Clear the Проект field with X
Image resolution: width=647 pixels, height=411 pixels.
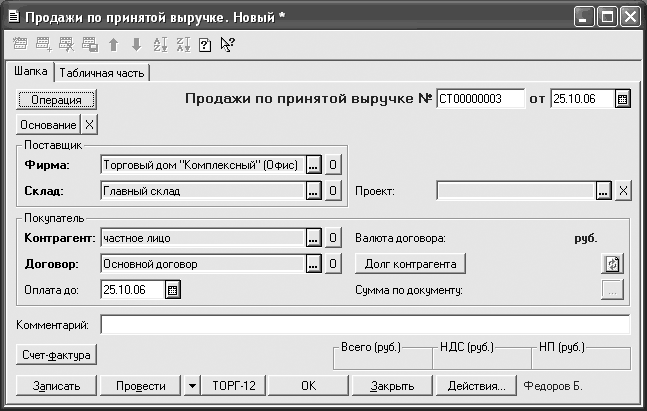[622, 191]
